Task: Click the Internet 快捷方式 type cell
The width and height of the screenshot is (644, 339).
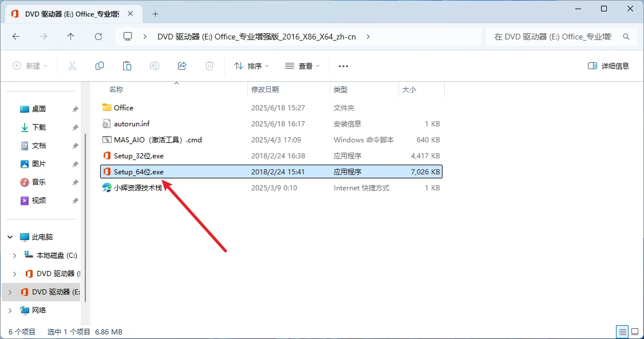Action: [x=361, y=188]
